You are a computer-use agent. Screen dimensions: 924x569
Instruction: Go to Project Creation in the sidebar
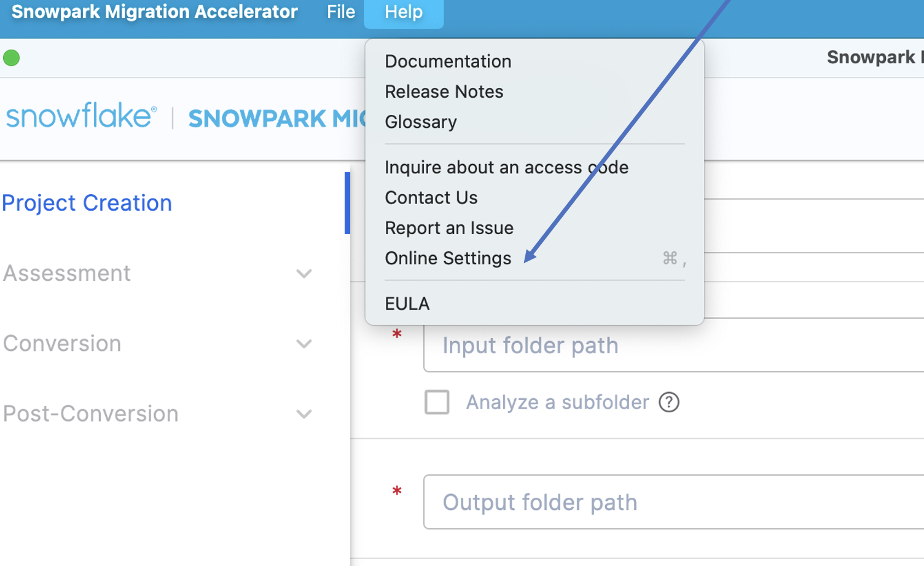[87, 203]
